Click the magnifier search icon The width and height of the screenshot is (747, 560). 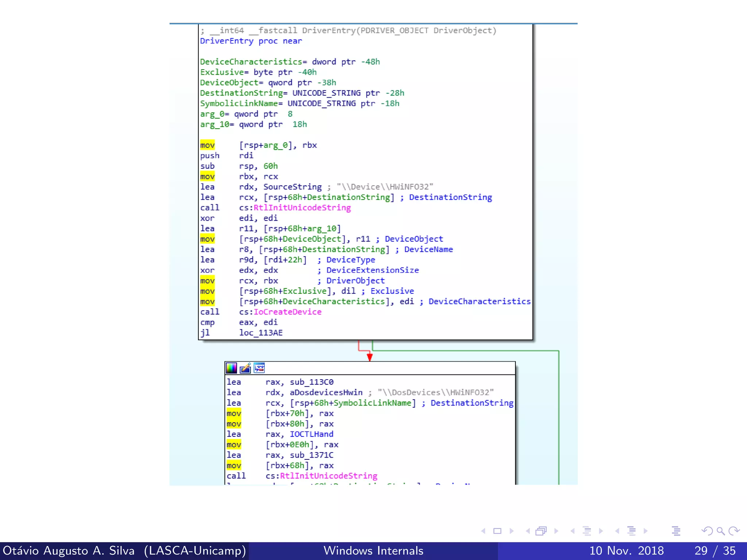[721, 531]
